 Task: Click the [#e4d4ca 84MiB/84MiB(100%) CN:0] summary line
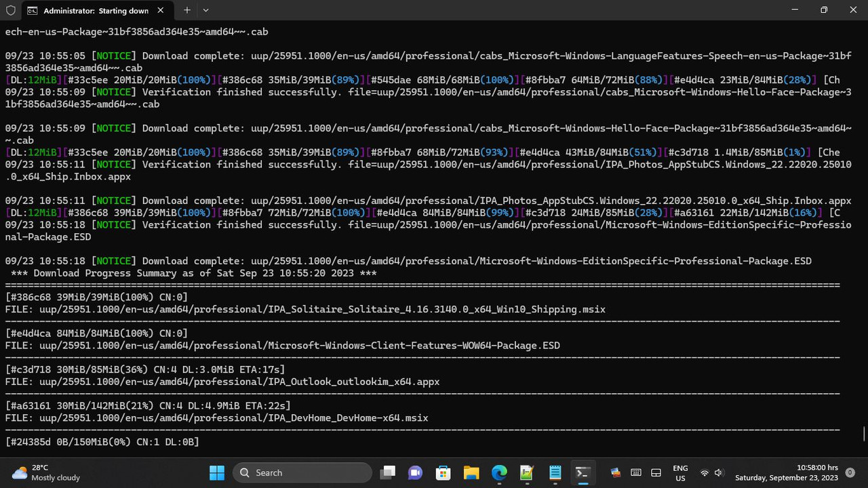click(96, 333)
